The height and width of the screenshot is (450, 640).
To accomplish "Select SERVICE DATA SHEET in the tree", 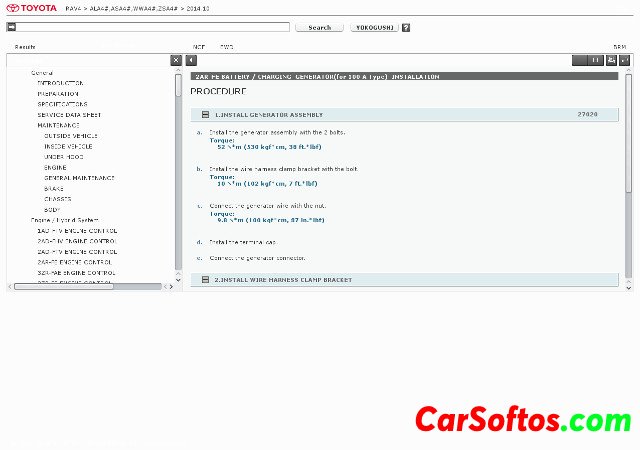I will pos(69,115).
